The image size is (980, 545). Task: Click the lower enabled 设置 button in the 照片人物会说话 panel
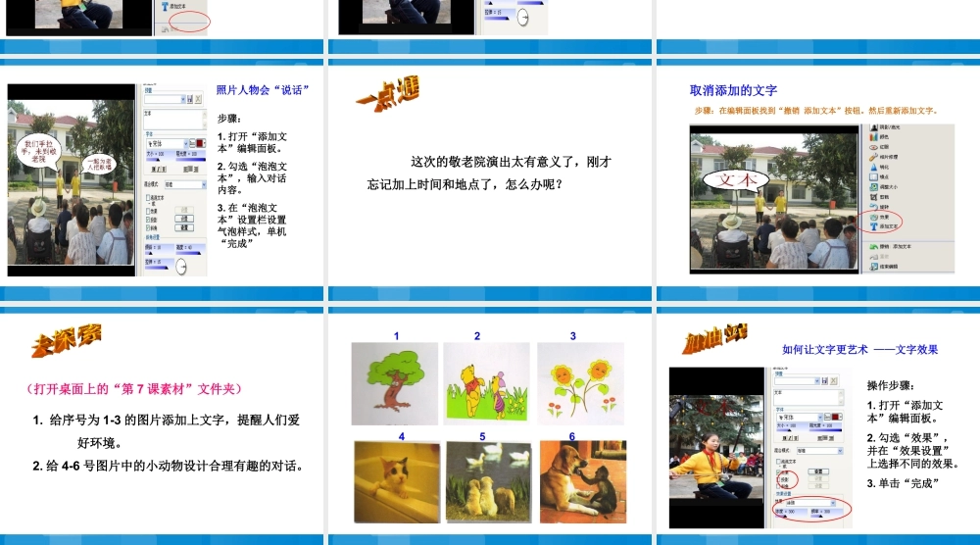[184, 227]
